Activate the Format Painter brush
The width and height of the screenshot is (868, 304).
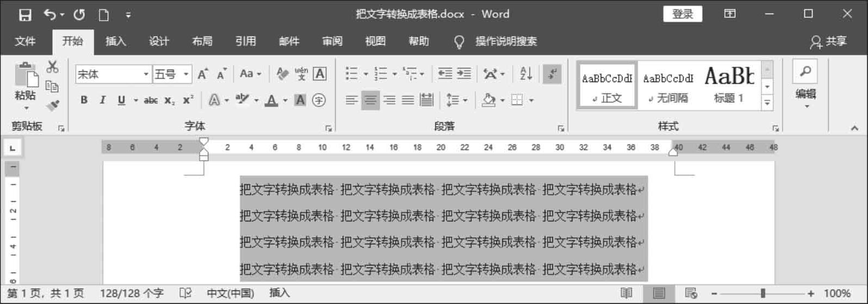tap(52, 105)
